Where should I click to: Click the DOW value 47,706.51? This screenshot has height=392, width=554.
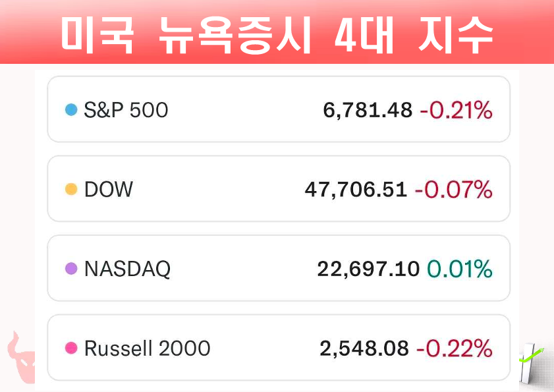coord(356,190)
